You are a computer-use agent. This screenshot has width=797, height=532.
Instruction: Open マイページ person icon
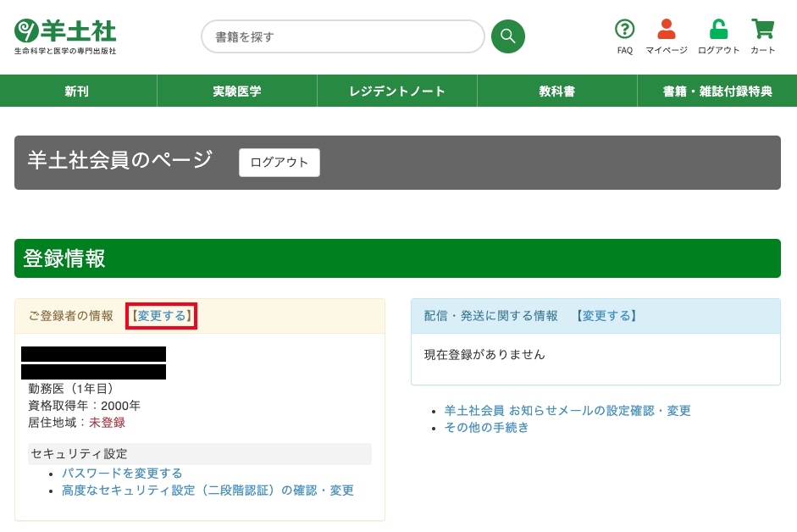pos(666,30)
